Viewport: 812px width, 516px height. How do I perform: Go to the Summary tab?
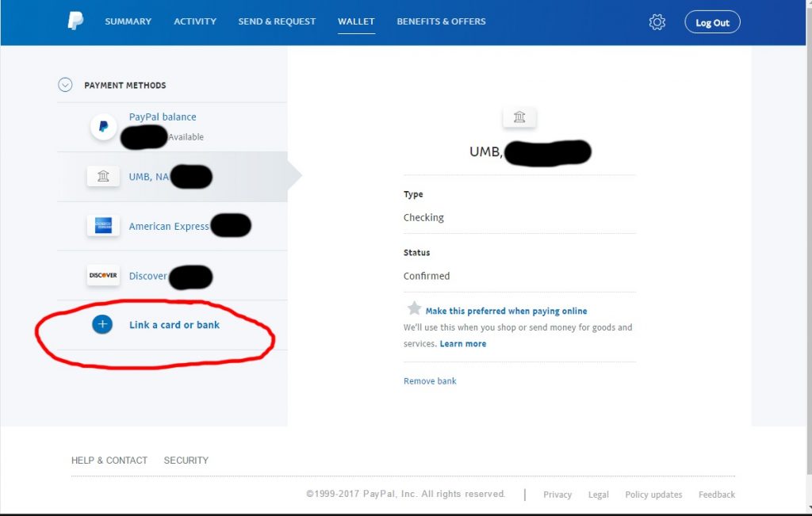click(128, 21)
